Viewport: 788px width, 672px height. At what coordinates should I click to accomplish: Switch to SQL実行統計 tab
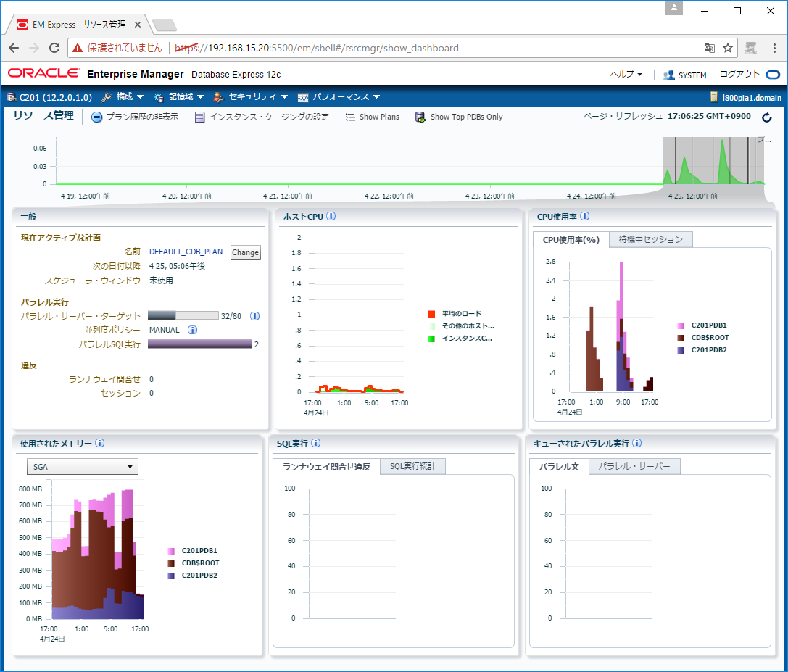pos(412,466)
